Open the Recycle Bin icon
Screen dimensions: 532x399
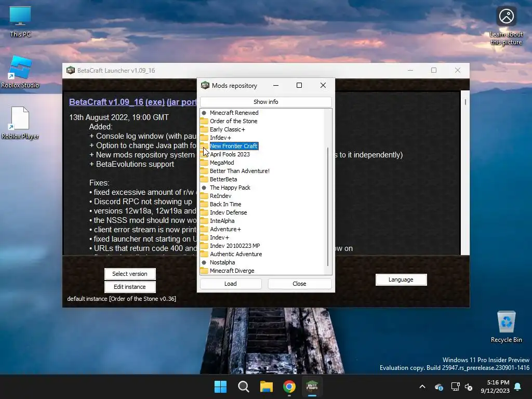506,327
